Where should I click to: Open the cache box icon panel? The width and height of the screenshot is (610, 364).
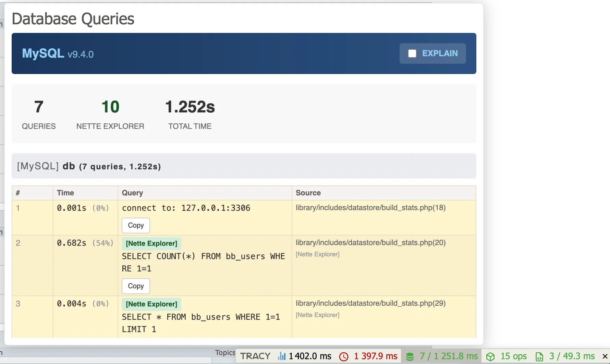coord(490,356)
